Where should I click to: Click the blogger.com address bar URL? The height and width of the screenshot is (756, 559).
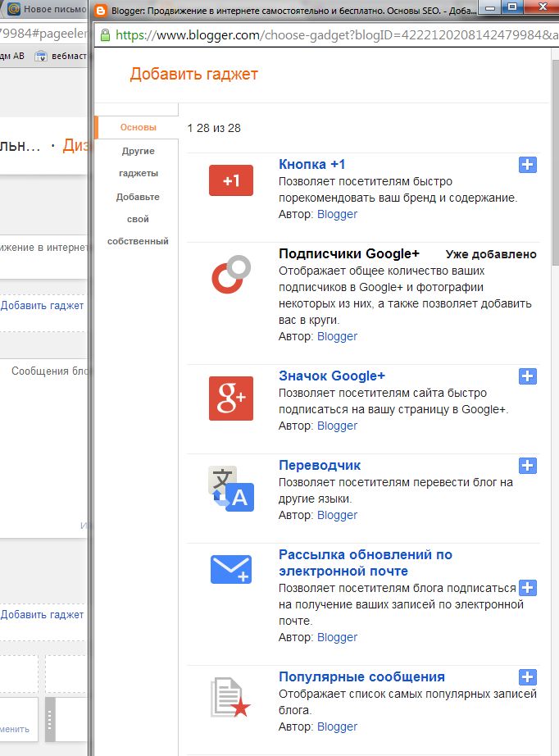pyautogui.click(x=328, y=35)
